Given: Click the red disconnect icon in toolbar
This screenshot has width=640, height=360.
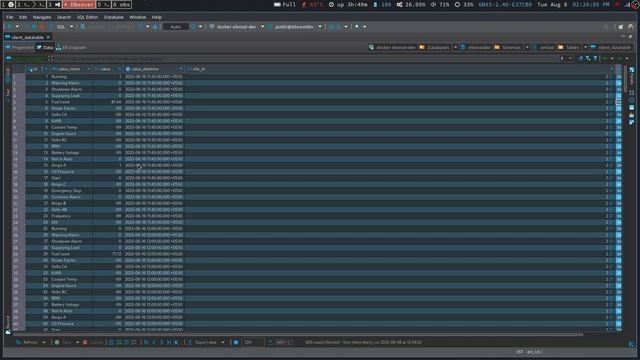Looking at the screenshot, I should click(x=42, y=27).
